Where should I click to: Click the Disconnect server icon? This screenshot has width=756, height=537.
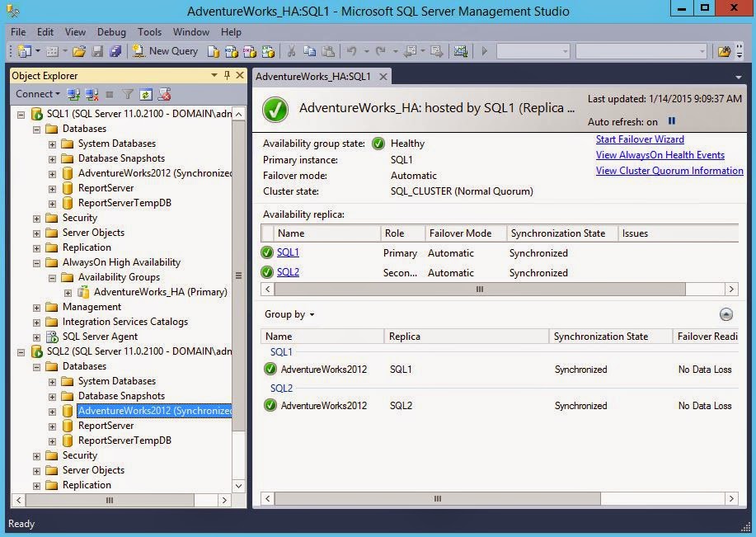pos(92,94)
